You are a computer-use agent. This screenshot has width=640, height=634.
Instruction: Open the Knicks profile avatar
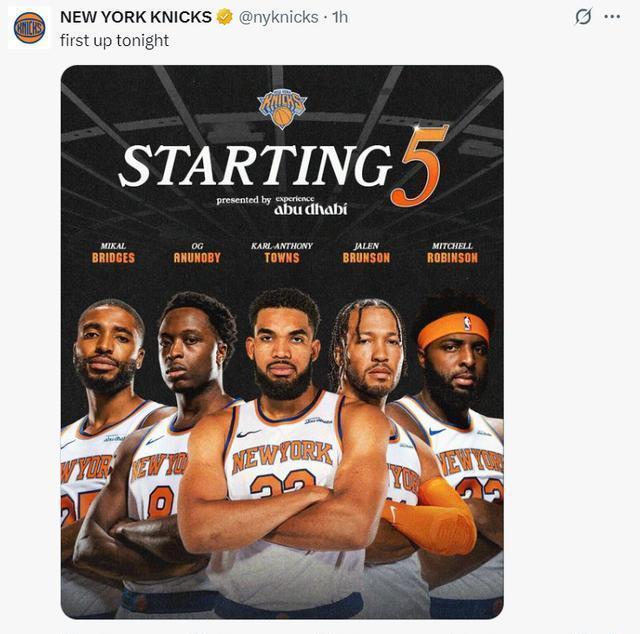click(29, 28)
